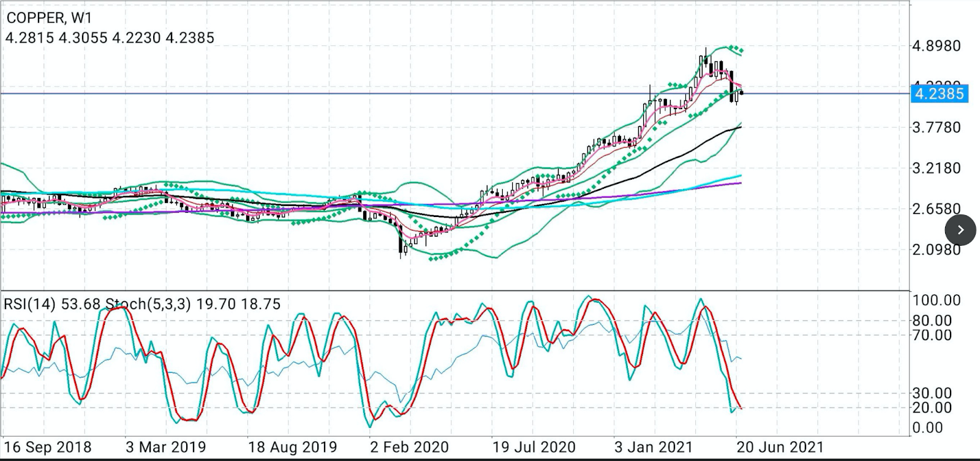Screen dimensions: 980x461
Task: Click the 20 Jun 2021 date label
Action: 780,447
